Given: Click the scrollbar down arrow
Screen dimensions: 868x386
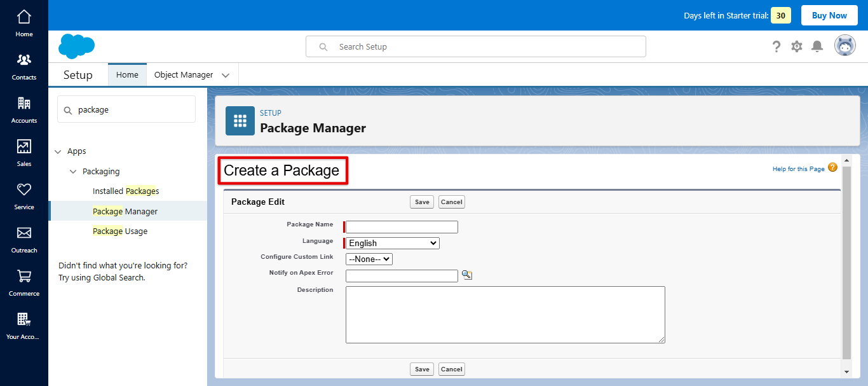Looking at the screenshot, I should coord(846,371).
